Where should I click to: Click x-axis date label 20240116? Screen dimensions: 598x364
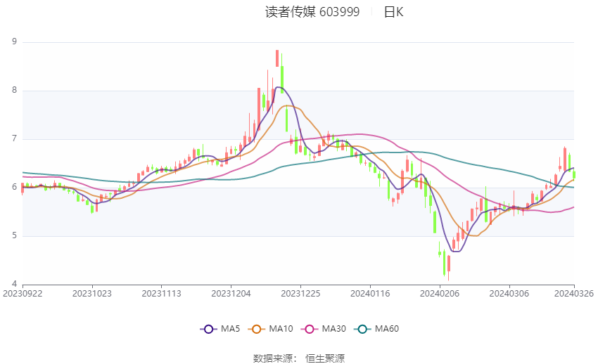click(370, 294)
